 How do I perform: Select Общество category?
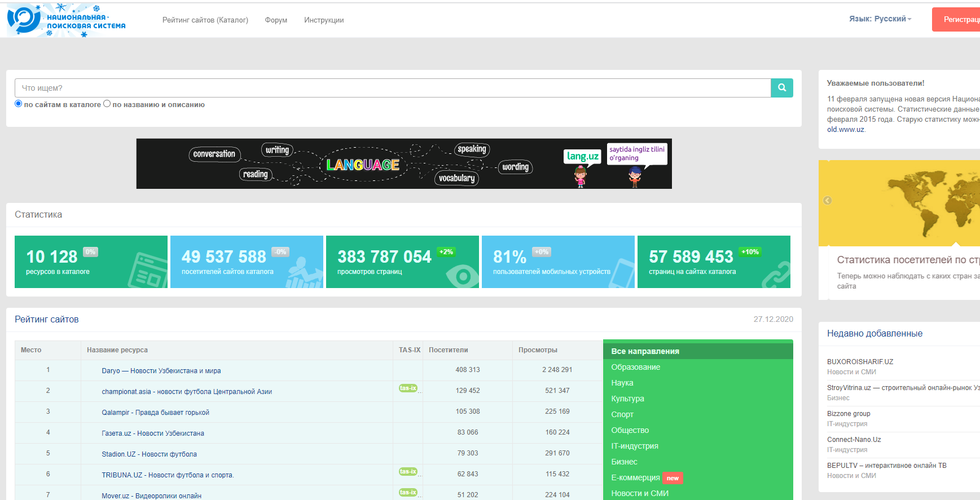pos(630,430)
